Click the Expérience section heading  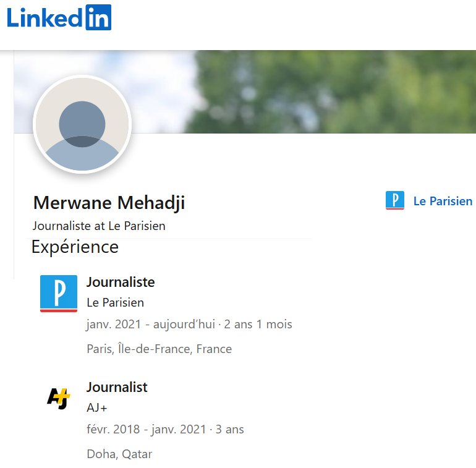pyautogui.click(x=75, y=247)
